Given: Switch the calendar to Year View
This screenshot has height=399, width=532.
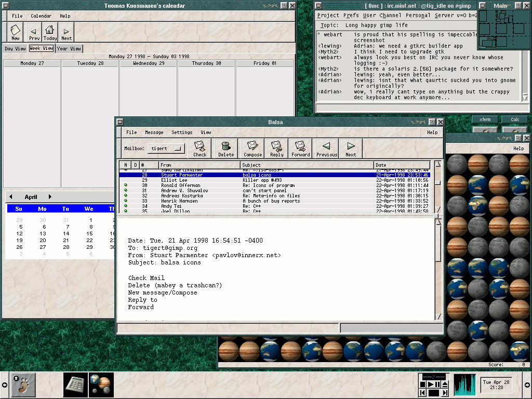Looking at the screenshot, I should 69,48.
